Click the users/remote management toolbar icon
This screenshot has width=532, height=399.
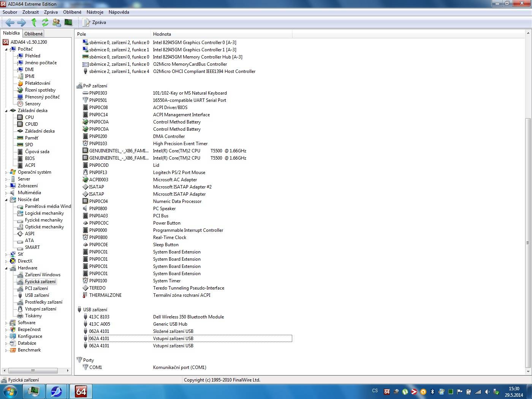click(x=57, y=22)
